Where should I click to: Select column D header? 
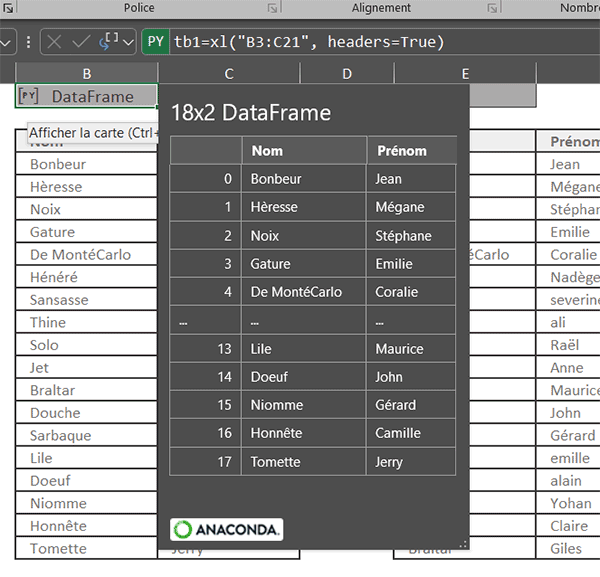click(x=347, y=73)
